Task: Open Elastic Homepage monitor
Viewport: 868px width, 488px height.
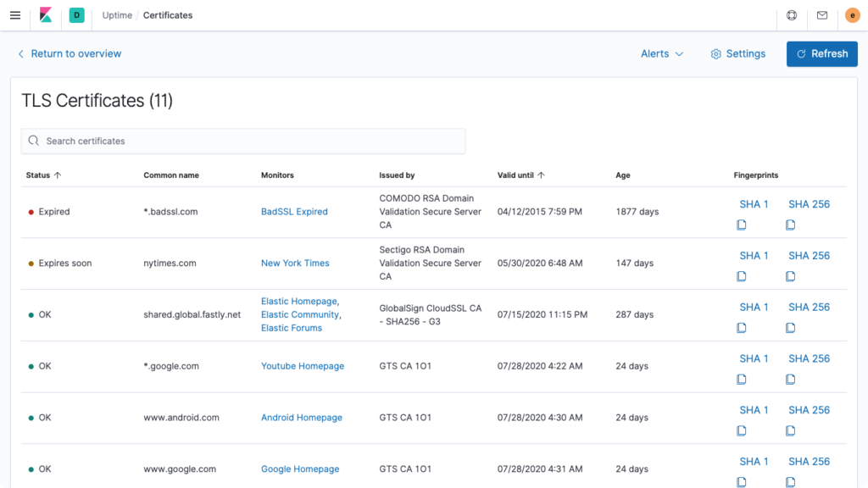Action: 299,301
